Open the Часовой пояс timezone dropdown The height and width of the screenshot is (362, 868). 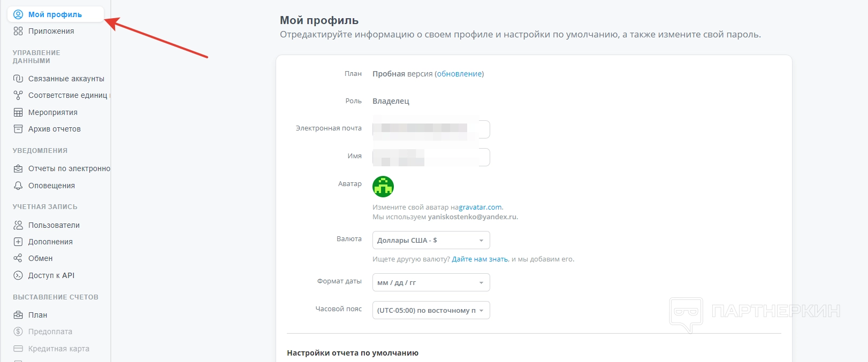pyautogui.click(x=431, y=310)
